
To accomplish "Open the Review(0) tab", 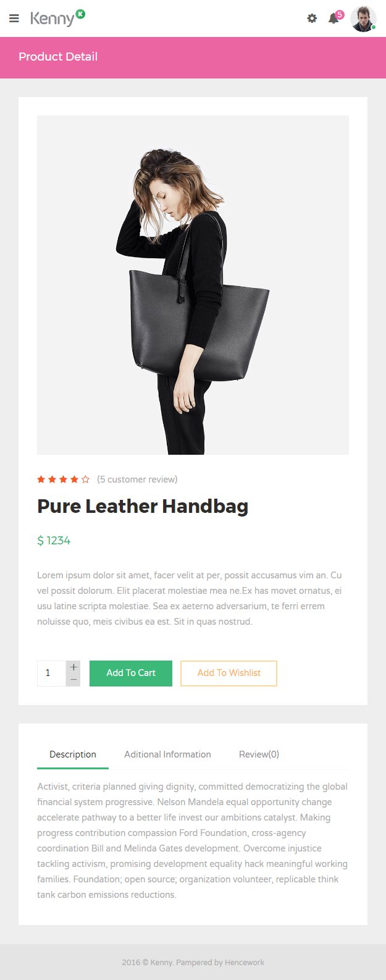I will tap(259, 754).
